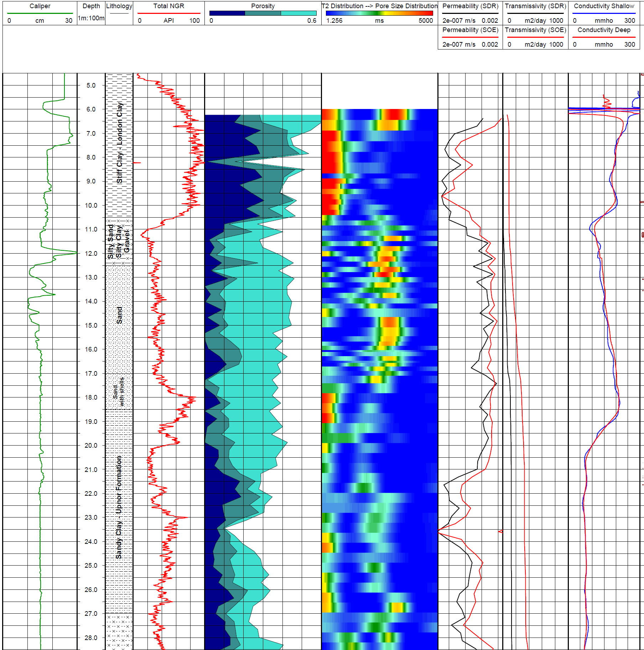Viewport: 644px width, 650px height.
Task: Click the Conductivity Deep header
Action: point(604,30)
